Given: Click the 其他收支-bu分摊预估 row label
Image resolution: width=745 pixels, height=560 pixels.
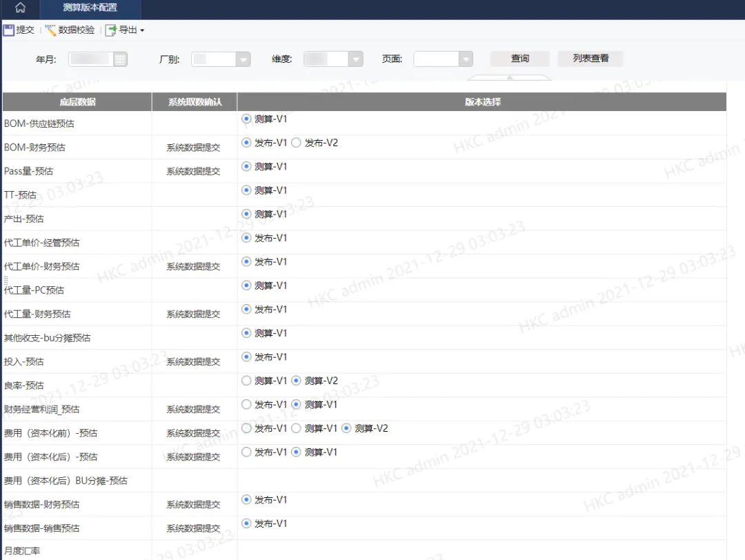Looking at the screenshot, I should [x=47, y=338].
